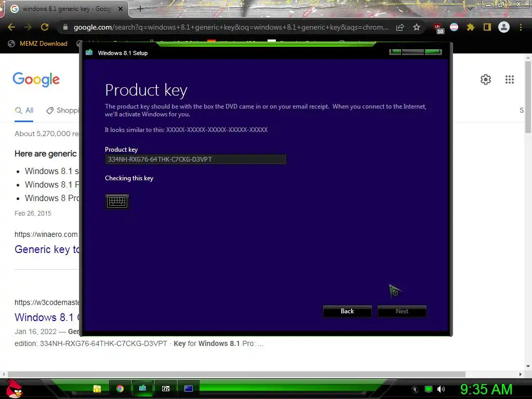The width and height of the screenshot is (532, 399).
Task: Click the network tray icon
Action: 429,389
